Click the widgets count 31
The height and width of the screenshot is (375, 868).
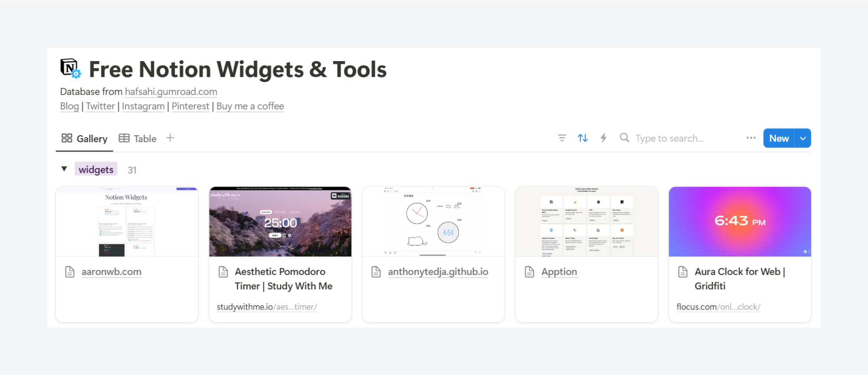point(132,170)
